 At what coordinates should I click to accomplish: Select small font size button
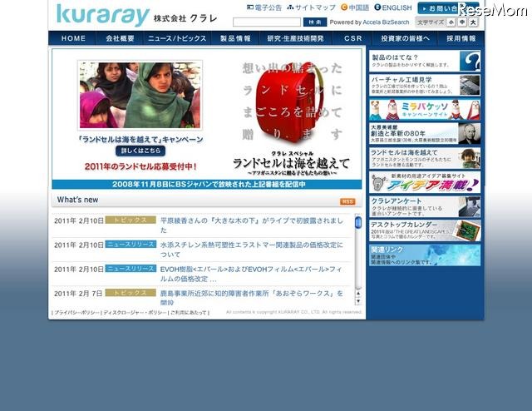tap(451, 22)
